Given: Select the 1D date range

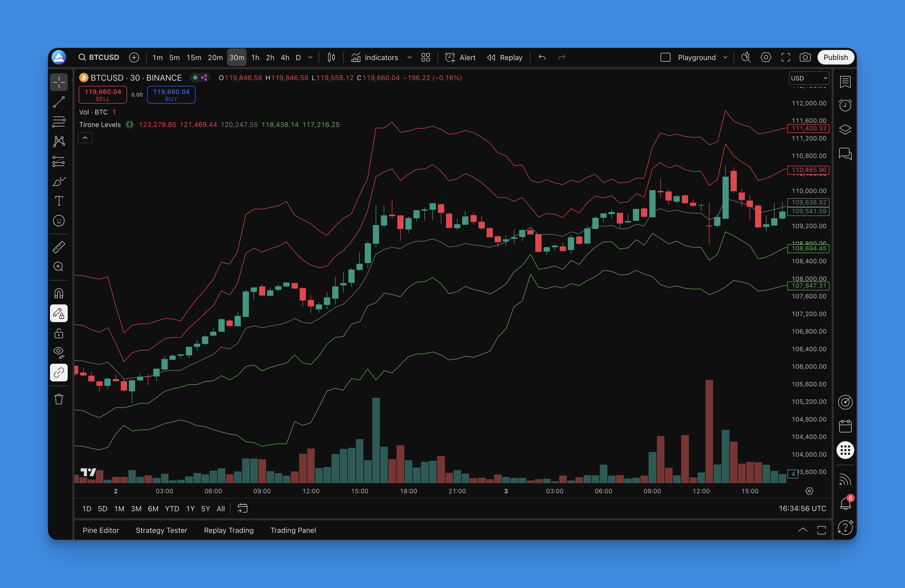Looking at the screenshot, I should pos(87,509).
